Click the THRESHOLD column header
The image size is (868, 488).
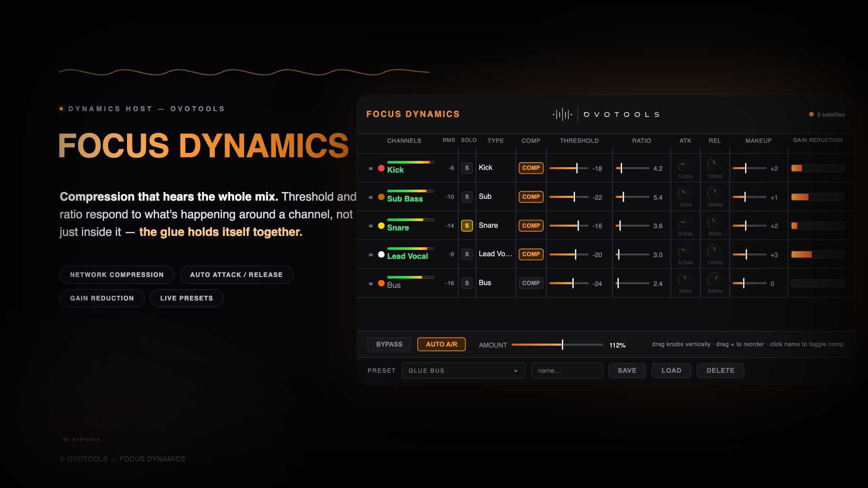(579, 141)
